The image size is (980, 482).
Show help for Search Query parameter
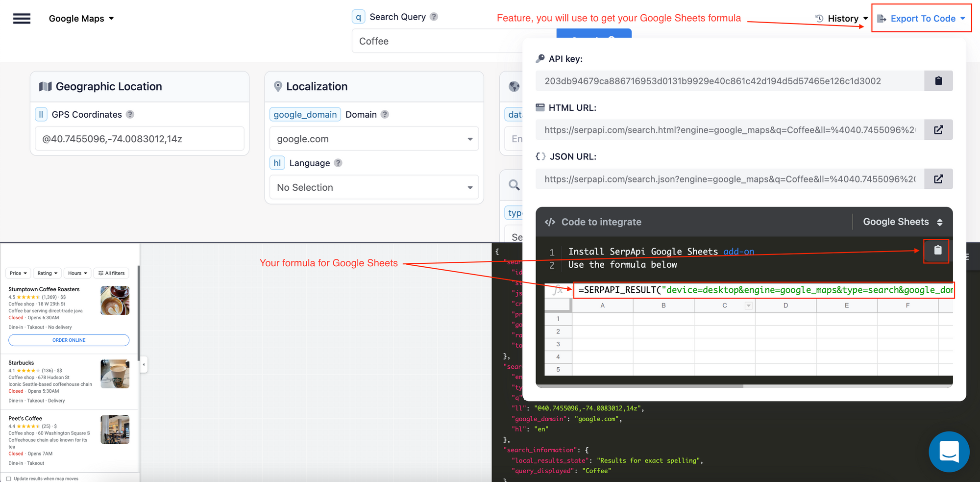[434, 17]
